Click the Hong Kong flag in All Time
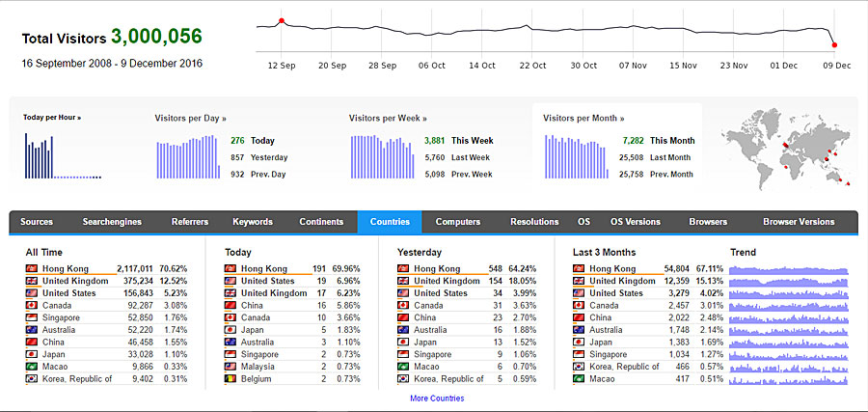868x412 pixels. click(32, 269)
